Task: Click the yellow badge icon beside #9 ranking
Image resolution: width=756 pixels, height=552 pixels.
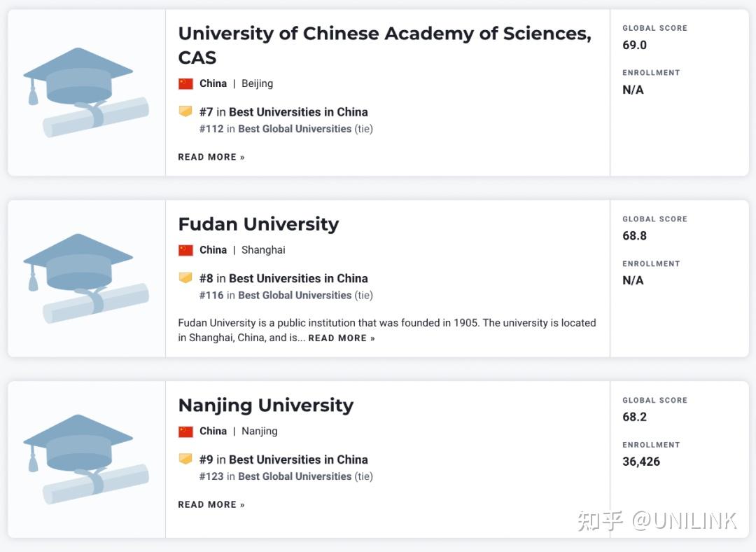Action: [x=185, y=459]
